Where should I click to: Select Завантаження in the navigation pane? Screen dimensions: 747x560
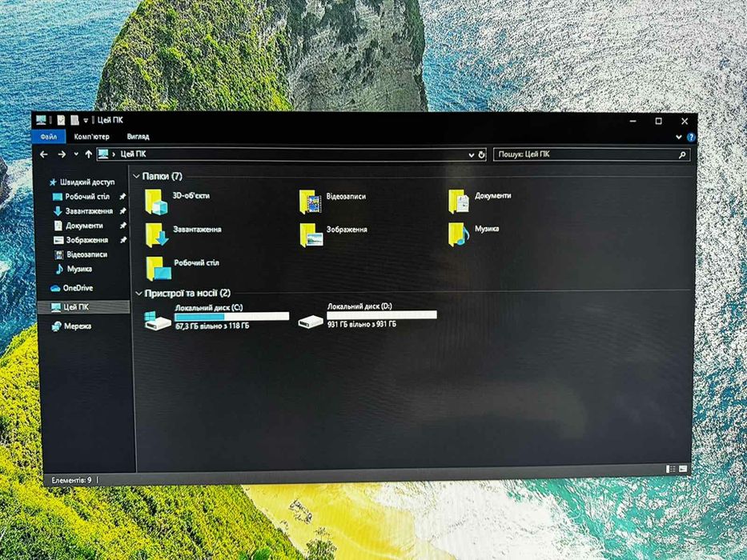pyautogui.click(x=89, y=210)
